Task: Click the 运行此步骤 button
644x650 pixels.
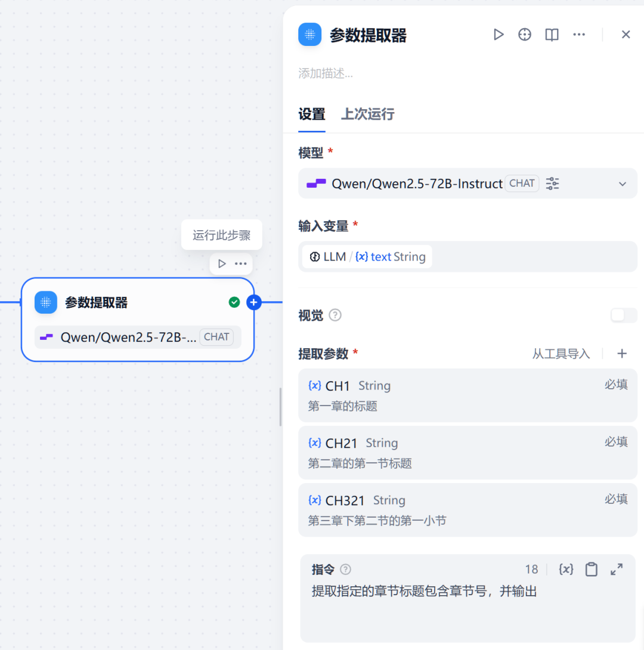Action: (221, 235)
